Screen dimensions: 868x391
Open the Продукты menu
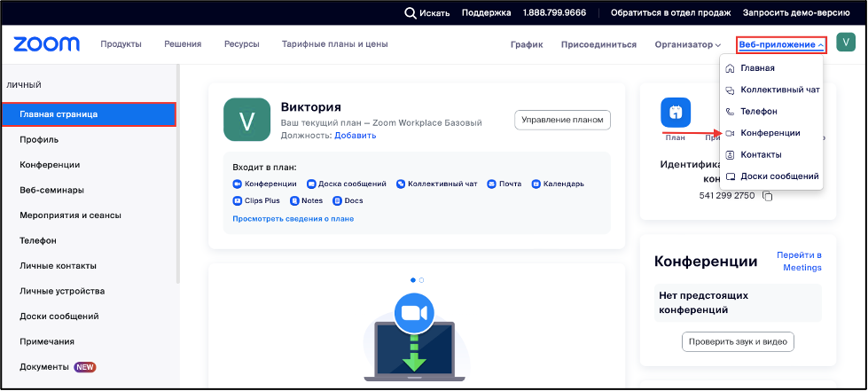(121, 44)
